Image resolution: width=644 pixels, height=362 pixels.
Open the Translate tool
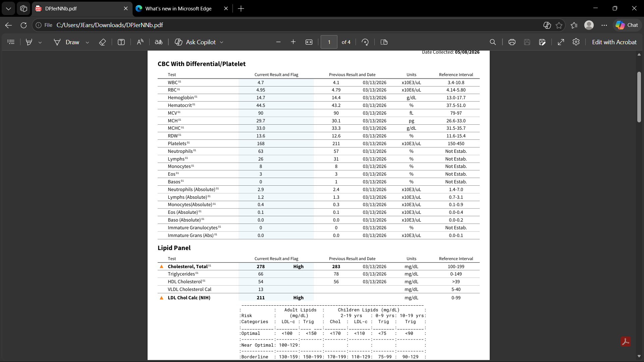tap(159, 42)
